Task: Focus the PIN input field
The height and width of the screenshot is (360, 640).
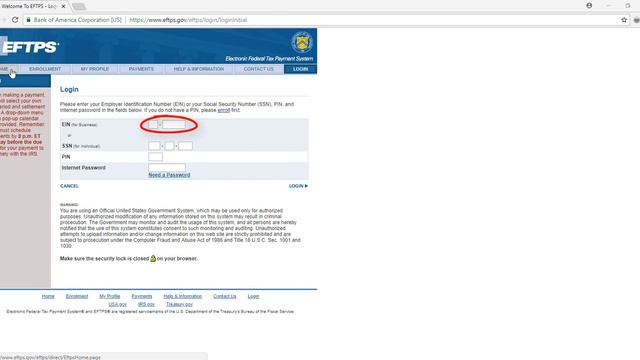Action: [156, 157]
